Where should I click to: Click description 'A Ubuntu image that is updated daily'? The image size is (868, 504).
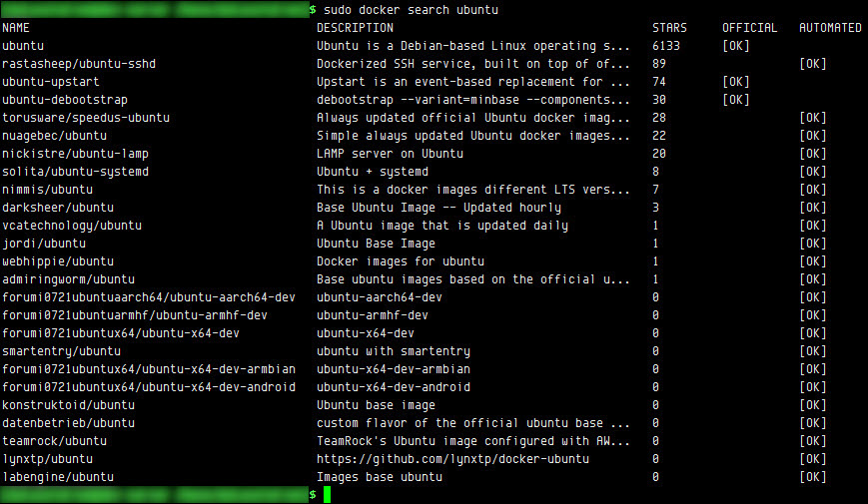pos(442,226)
